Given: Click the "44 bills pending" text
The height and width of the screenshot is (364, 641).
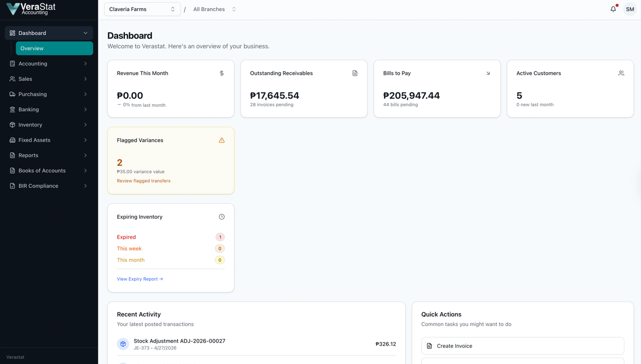Looking at the screenshot, I should tap(401, 105).
